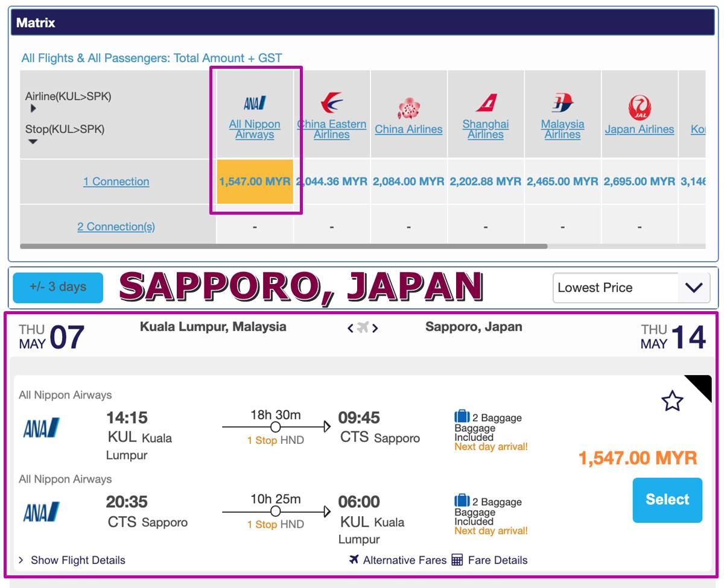Open the Malaysia Airlines link
Screen dimensions: 724x588
click(x=562, y=129)
